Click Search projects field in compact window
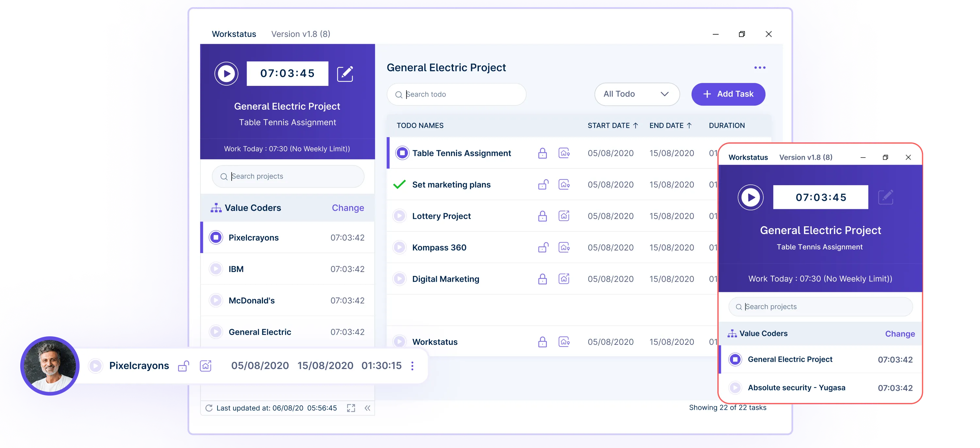The image size is (980, 448). pos(820,307)
